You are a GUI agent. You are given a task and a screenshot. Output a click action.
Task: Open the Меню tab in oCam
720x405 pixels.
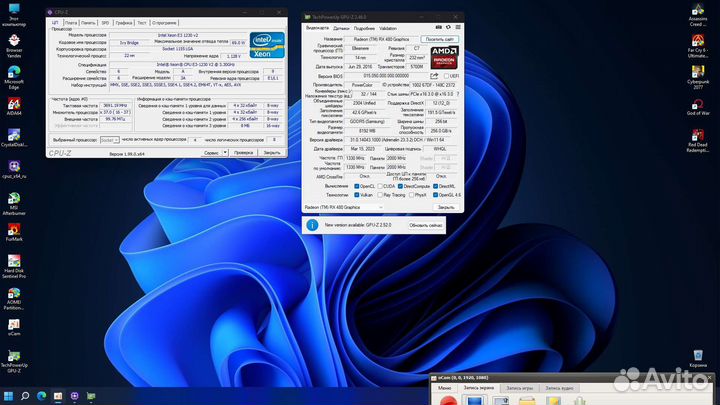click(x=444, y=388)
